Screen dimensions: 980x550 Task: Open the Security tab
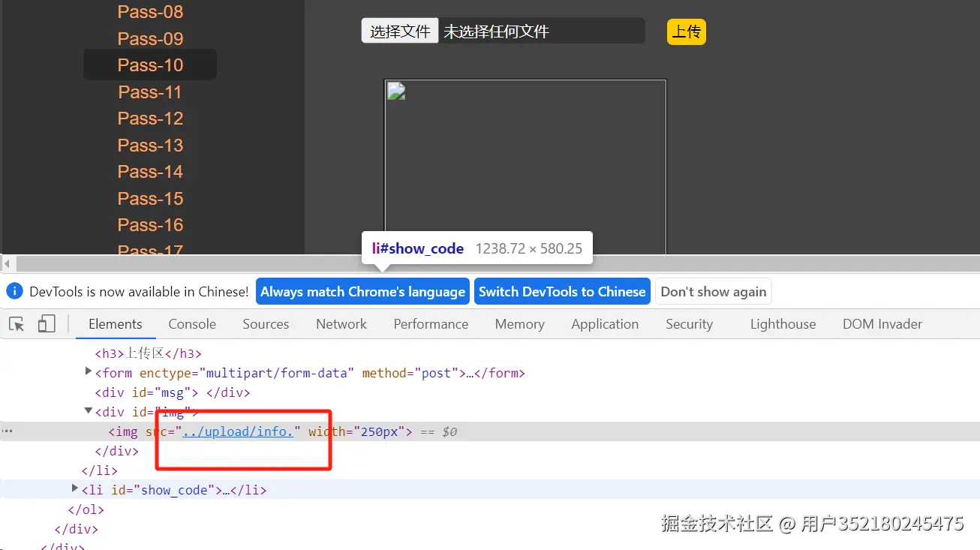point(689,324)
